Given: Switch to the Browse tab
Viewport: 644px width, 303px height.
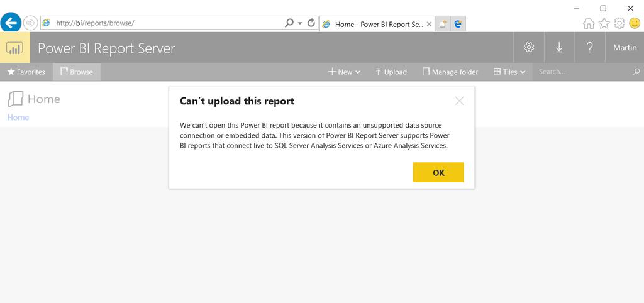Looking at the screenshot, I should tap(77, 72).
